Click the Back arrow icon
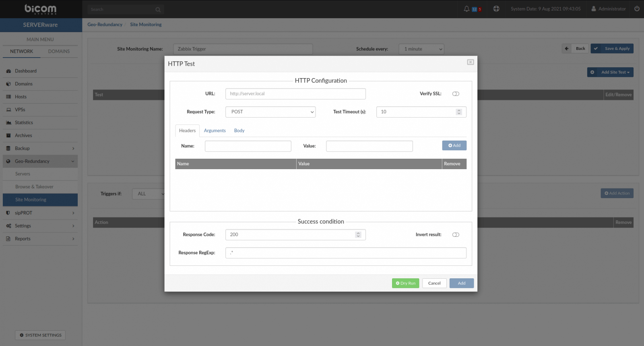 (x=567, y=49)
